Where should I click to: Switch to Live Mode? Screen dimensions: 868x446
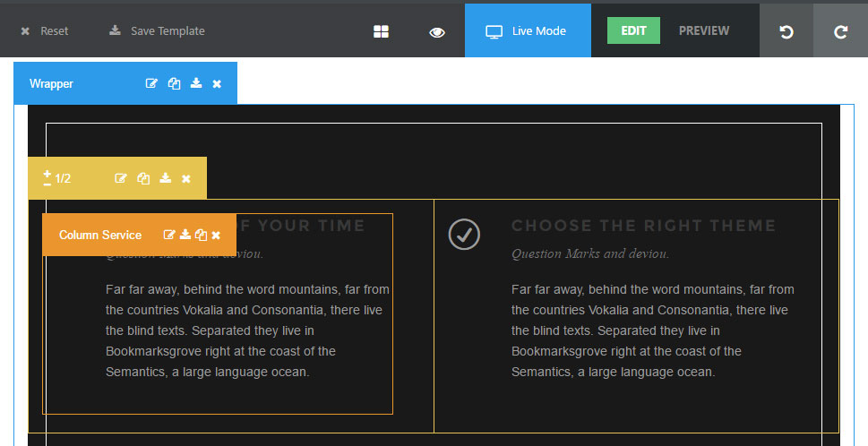[528, 31]
